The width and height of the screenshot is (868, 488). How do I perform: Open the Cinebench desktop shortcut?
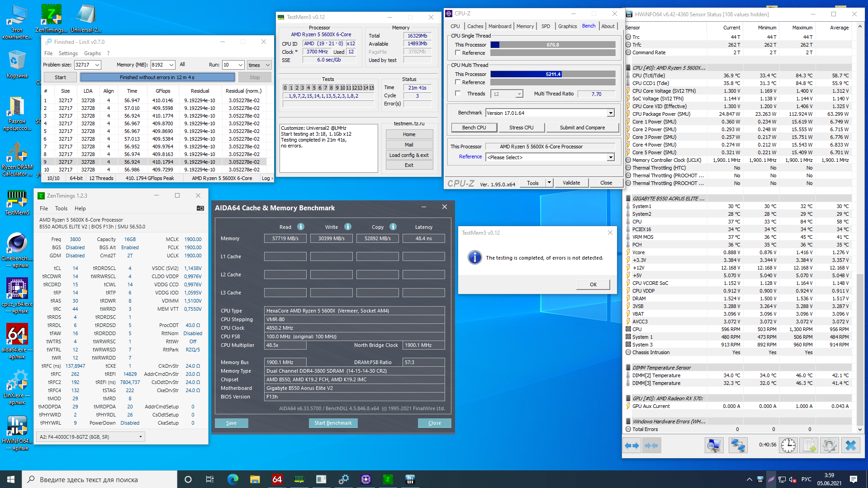(17, 250)
